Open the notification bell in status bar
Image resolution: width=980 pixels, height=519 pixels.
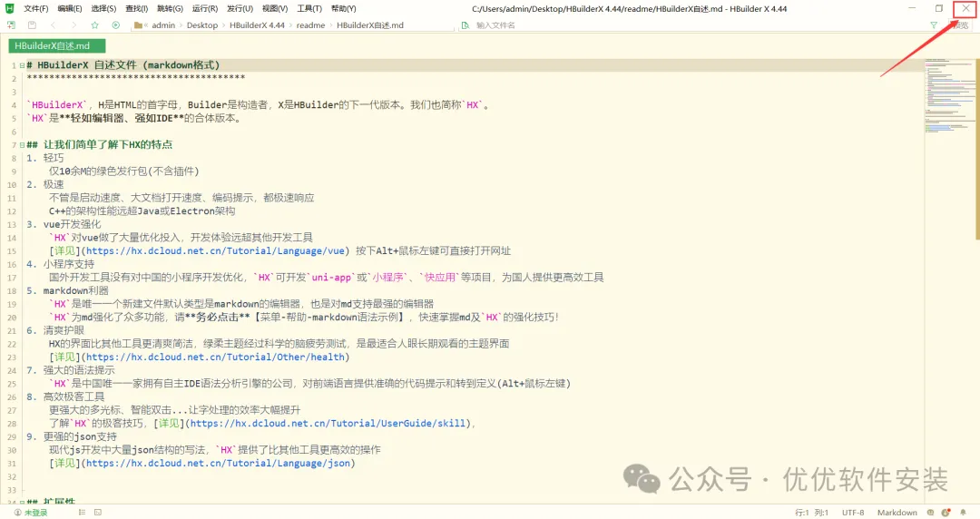(x=963, y=512)
